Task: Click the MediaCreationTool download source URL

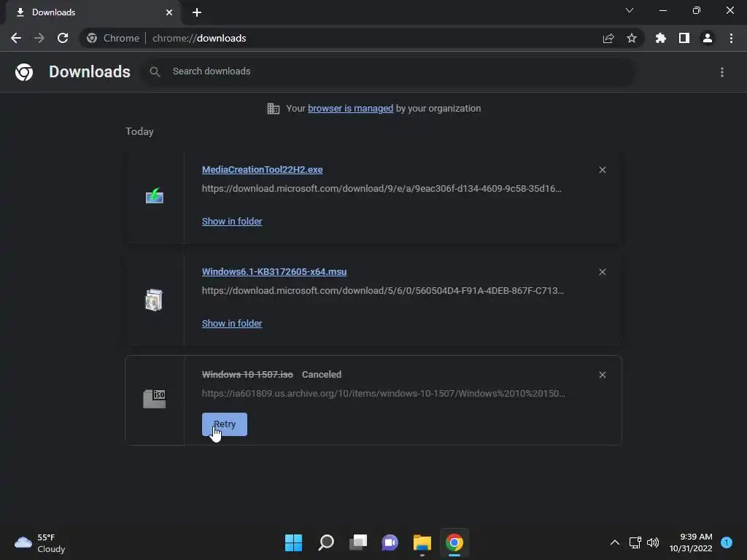Action: (x=382, y=189)
